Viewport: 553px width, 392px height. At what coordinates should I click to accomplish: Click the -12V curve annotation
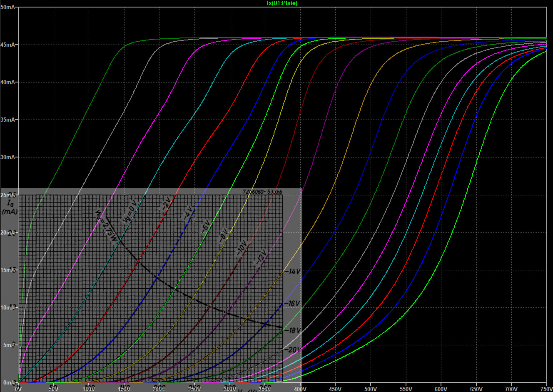coord(260,257)
